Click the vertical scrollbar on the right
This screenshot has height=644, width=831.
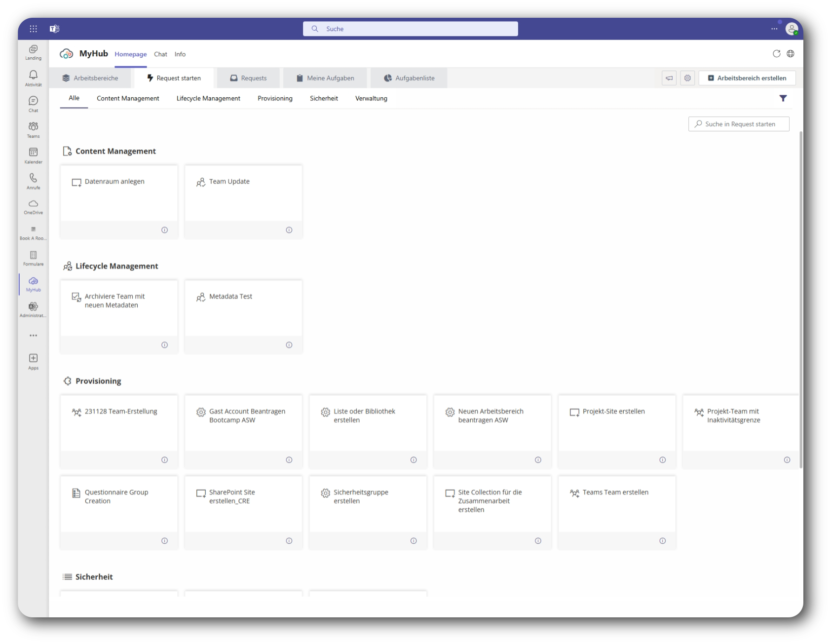800,296
